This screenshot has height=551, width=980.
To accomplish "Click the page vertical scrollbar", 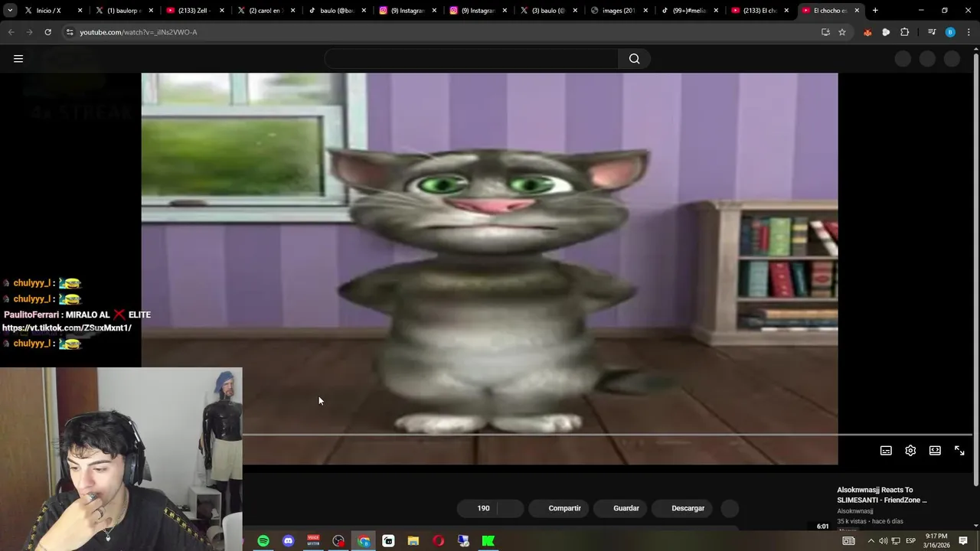I will tap(975, 268).
